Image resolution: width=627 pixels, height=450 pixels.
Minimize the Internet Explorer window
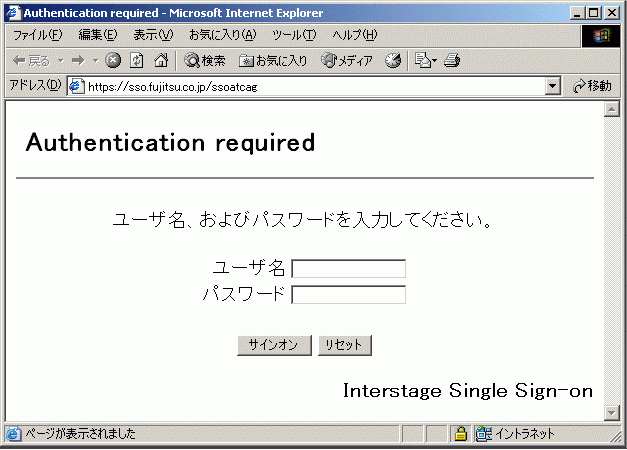(x=577, y=13)
